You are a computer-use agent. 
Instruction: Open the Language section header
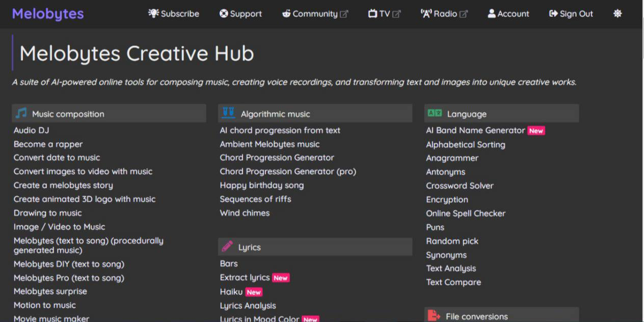[466, 114]
